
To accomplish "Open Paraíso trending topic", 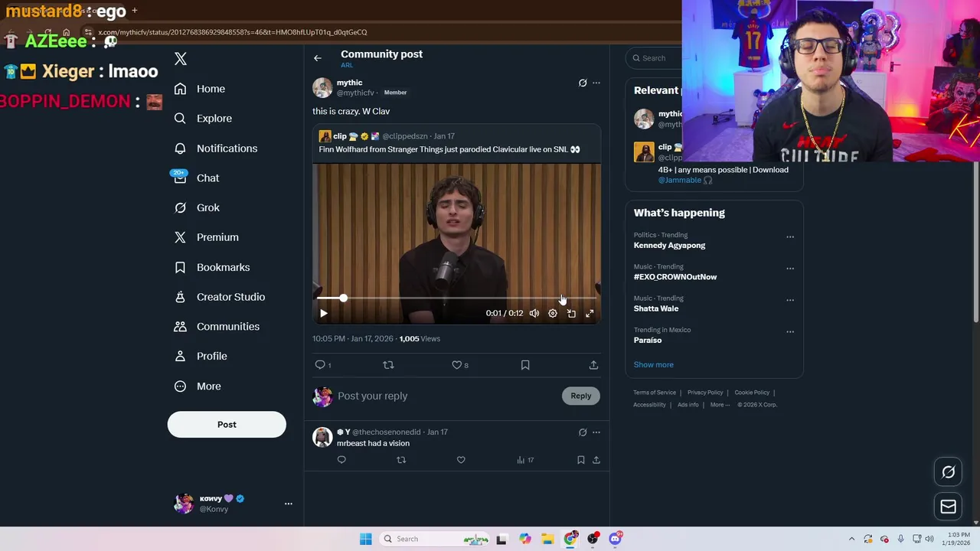I will tap(648, 340).
